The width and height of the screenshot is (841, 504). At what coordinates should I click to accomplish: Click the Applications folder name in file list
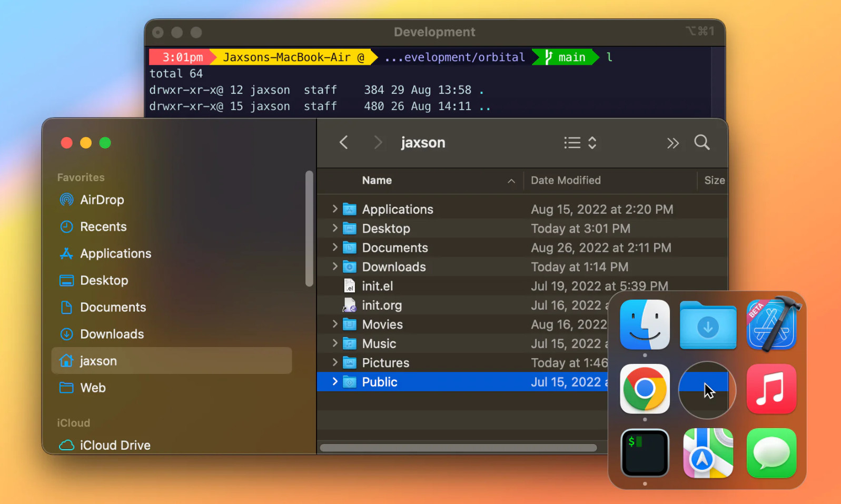coord(398,209)
